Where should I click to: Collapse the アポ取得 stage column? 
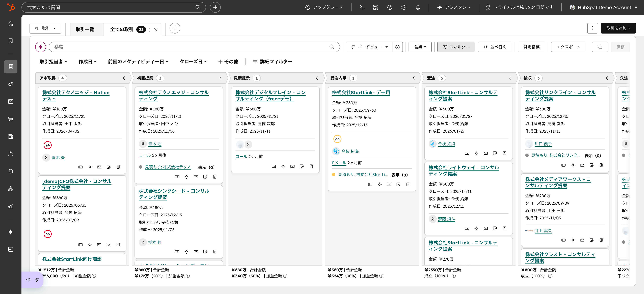[x=124, y=78]
